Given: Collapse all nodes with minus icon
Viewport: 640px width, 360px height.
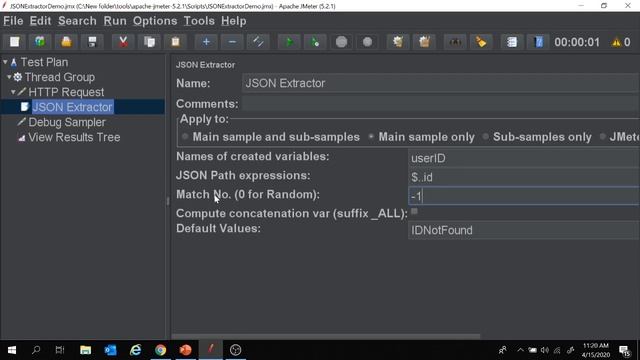Looking at the screenshot, I should 232,42.
